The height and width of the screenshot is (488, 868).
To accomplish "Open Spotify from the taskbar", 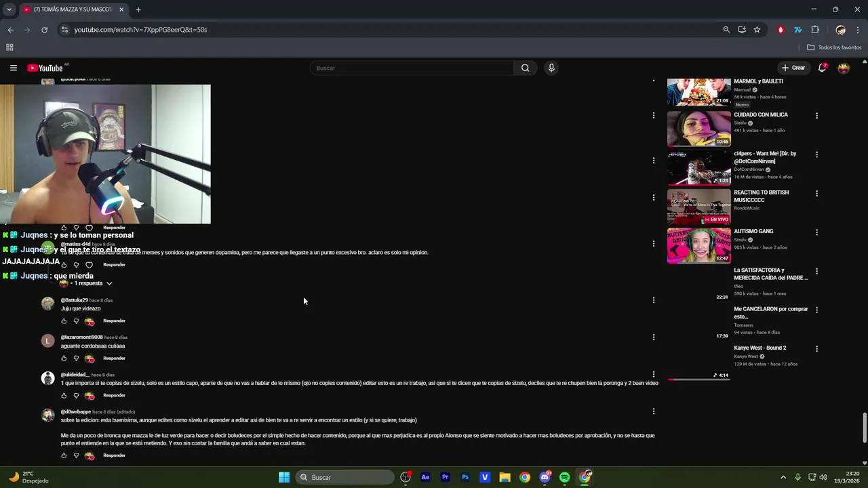I will pyautogui.click(x=565, y=477).
